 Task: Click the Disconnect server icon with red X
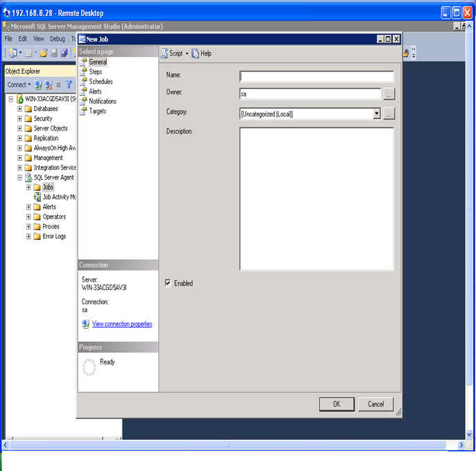click(x=49, y=85)
